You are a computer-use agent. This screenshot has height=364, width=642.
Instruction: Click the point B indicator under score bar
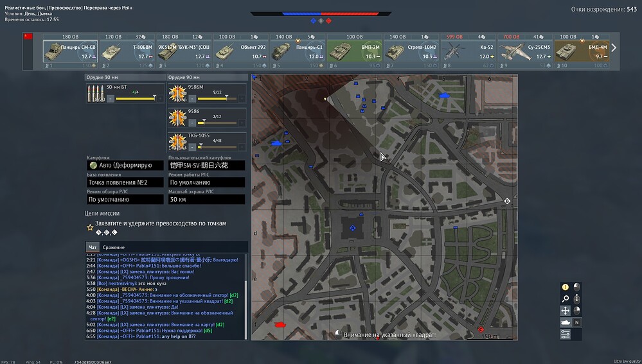[x=321, y=21]
